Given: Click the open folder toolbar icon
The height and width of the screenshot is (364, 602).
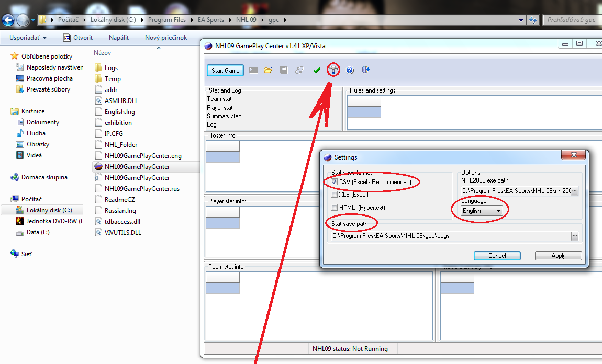Looking at the screenshot, I should point(268,70).
